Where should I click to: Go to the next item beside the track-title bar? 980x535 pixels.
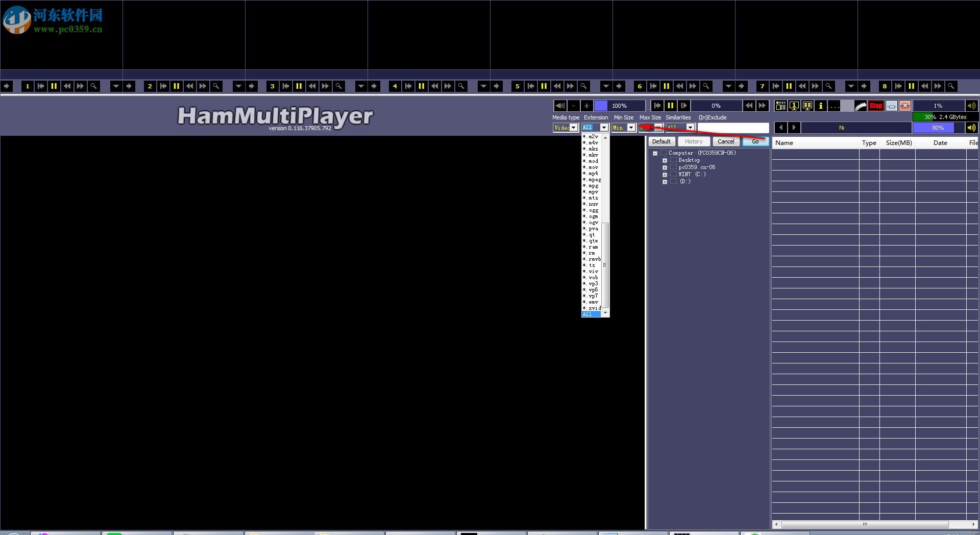[x=794, y=128]
